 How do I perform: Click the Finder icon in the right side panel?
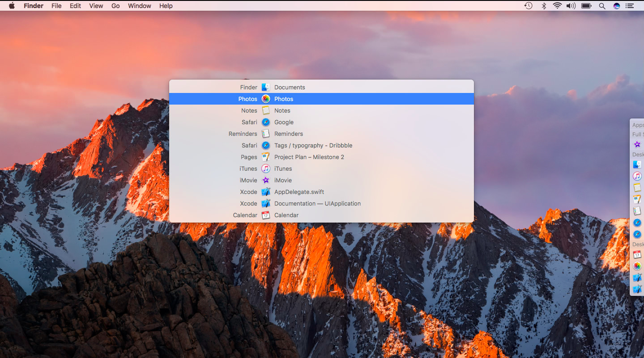pos(637,164)
